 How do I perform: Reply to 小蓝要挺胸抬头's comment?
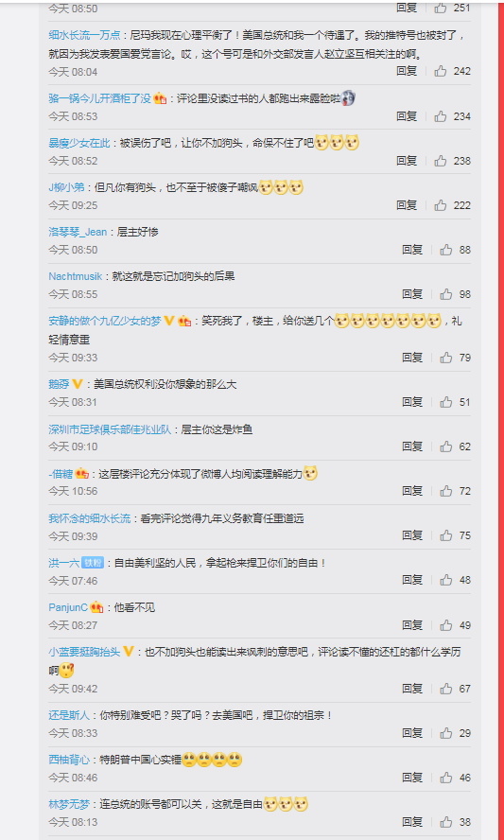click(x=412, y=689)
